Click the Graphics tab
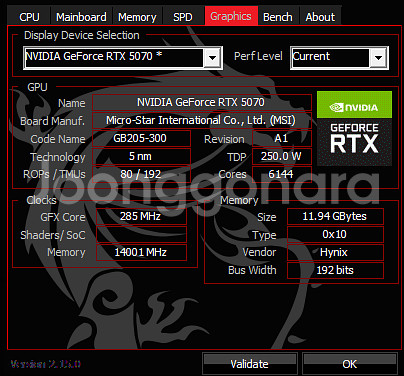This screenshot has width=404, height=376. [231, 16]
